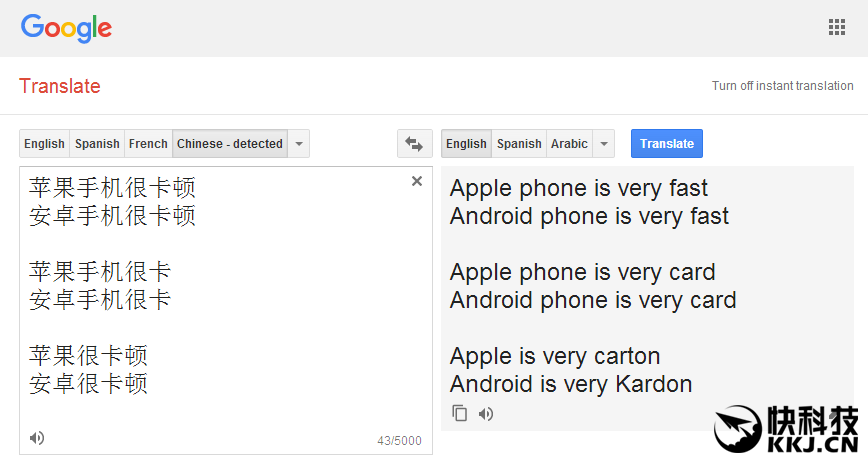This screenshot has width=868, height=463.
Task: Click inside the Chinese source text box
Action: (x=226, y=310)
